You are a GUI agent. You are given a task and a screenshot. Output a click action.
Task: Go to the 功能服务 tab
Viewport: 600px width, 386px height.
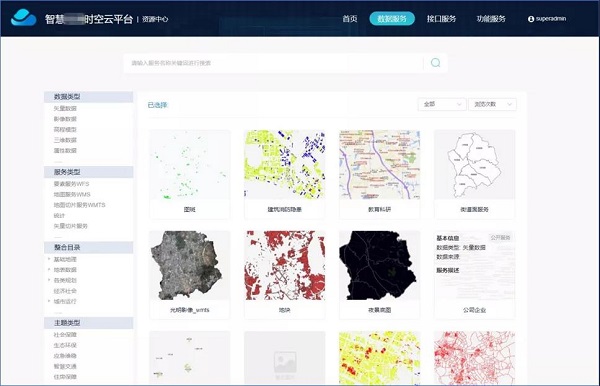tap(491, 18)
